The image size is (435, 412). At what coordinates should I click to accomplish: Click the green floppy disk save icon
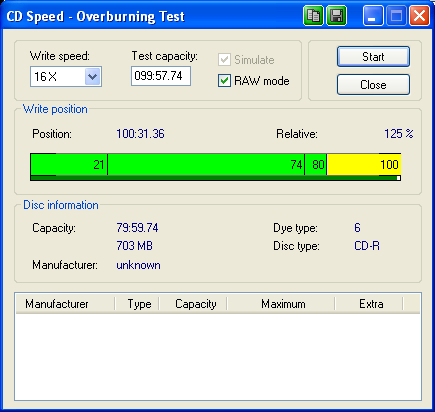[336, 16]
